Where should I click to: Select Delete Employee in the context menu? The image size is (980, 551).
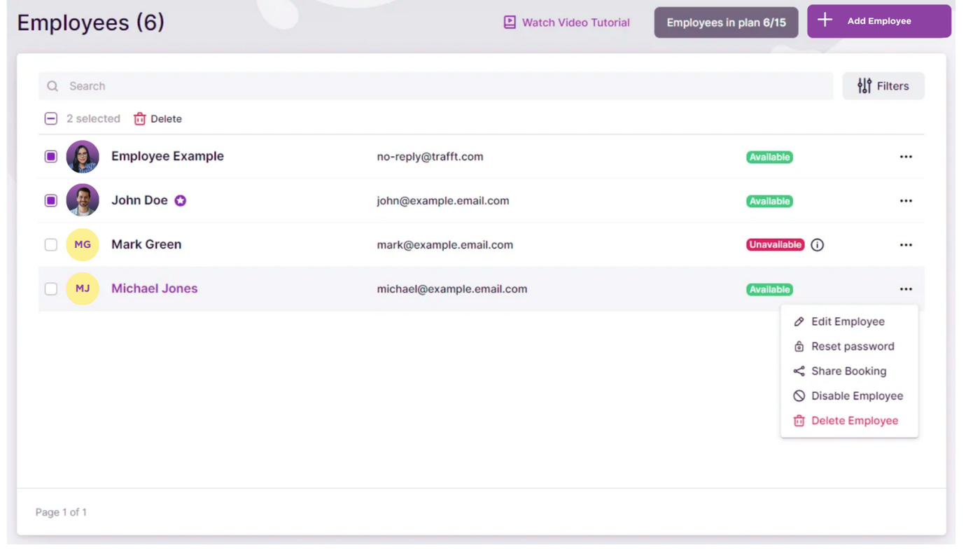coord(854,421)
